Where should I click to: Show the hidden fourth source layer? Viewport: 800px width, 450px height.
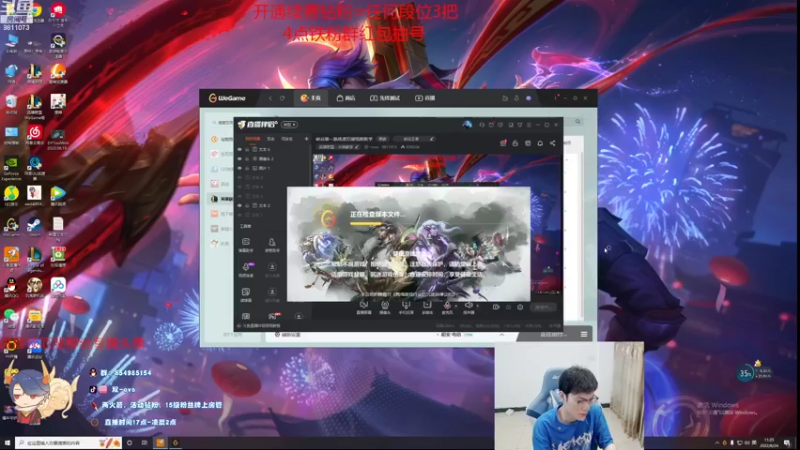[239, 178]
